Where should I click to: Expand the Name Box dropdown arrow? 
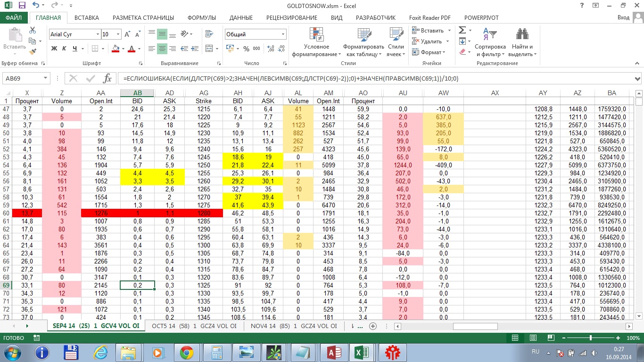(x=45, y=79)
